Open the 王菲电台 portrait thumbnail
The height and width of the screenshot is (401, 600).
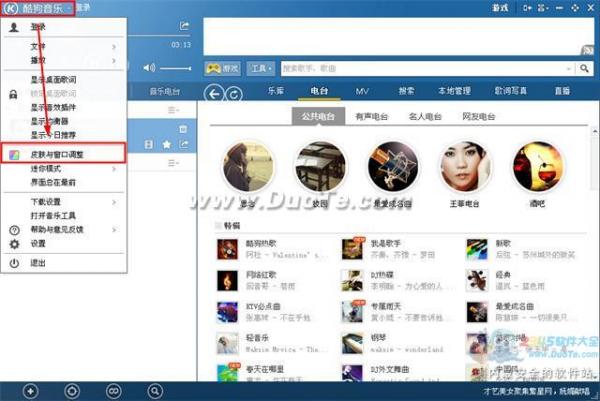coord(465,167)
